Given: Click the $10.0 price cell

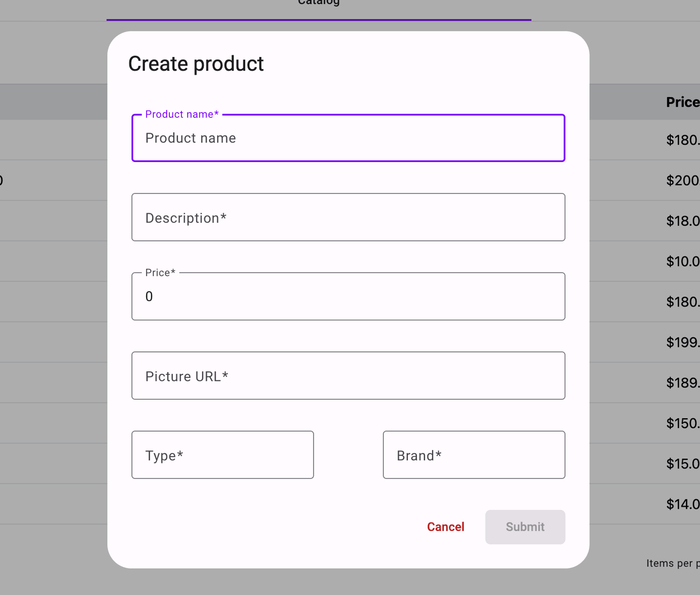Looking at the screenshot, I should pyautogui.click(x=682, y=261).
